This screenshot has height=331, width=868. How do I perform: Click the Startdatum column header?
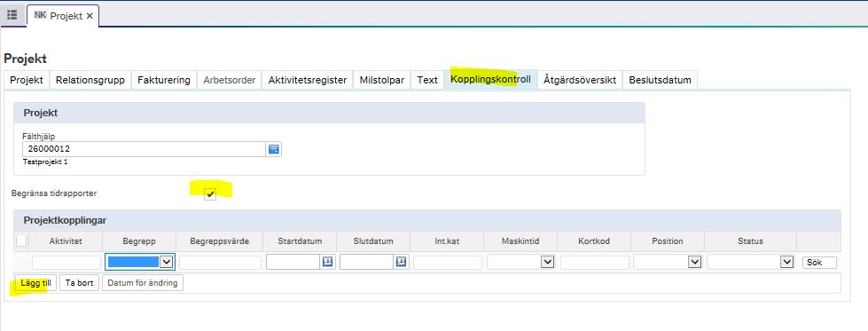point(300,241)
